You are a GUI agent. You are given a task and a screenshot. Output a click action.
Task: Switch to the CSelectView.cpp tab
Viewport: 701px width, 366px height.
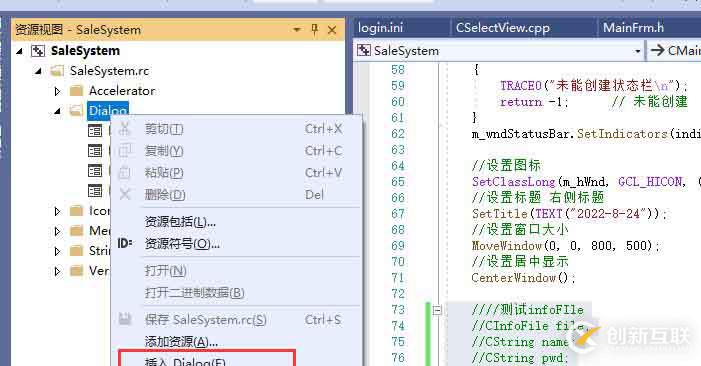tap(503, 28)
